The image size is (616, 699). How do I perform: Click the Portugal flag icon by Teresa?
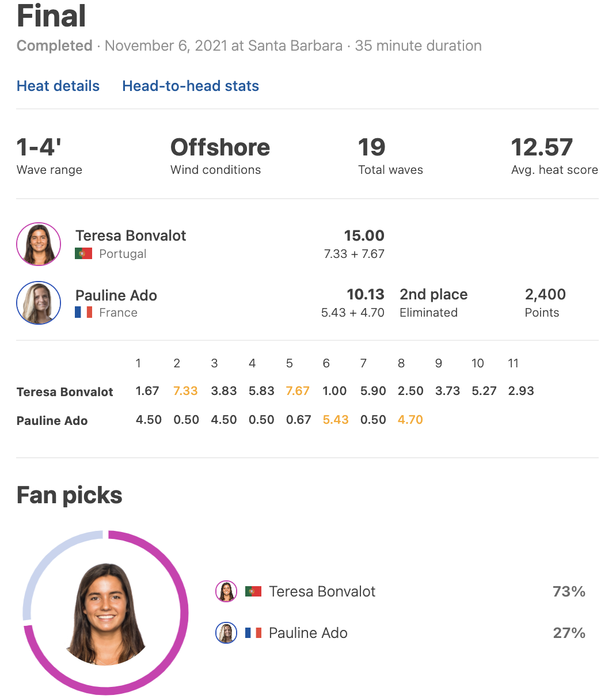point(83,253)
